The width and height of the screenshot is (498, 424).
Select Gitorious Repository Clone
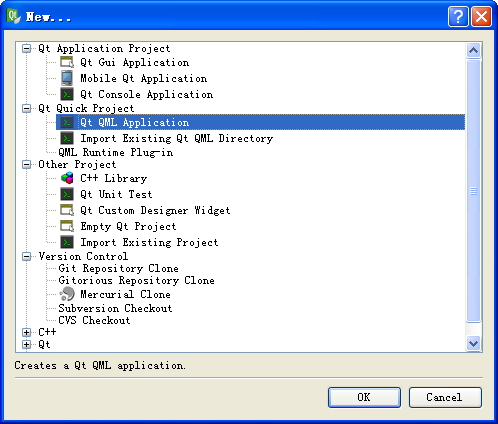click(x=136, y=280)
